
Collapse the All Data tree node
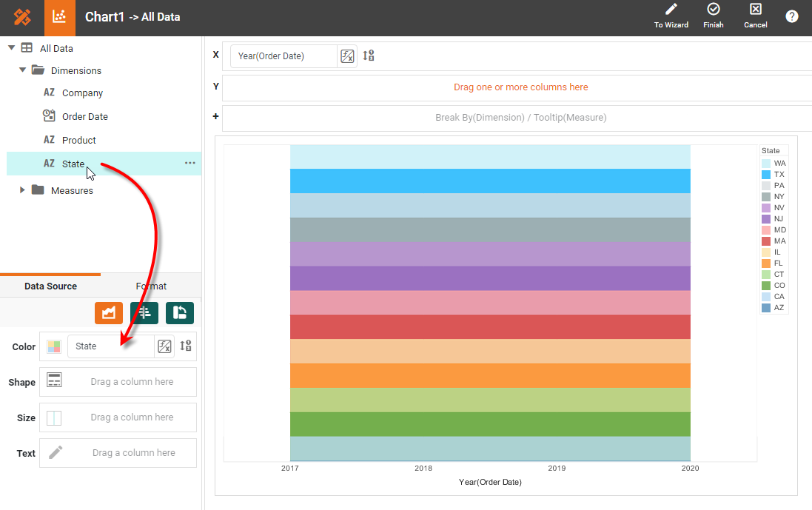point(11,48)
